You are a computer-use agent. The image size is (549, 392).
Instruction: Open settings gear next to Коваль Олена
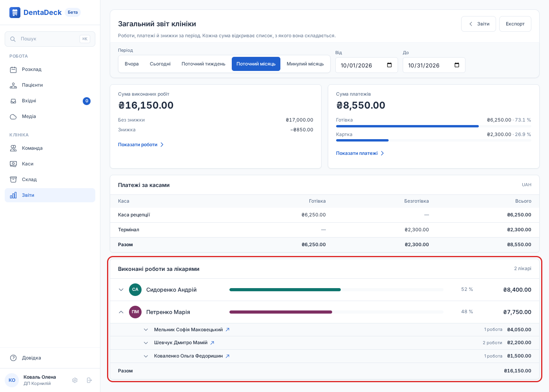tap(75, 380)
